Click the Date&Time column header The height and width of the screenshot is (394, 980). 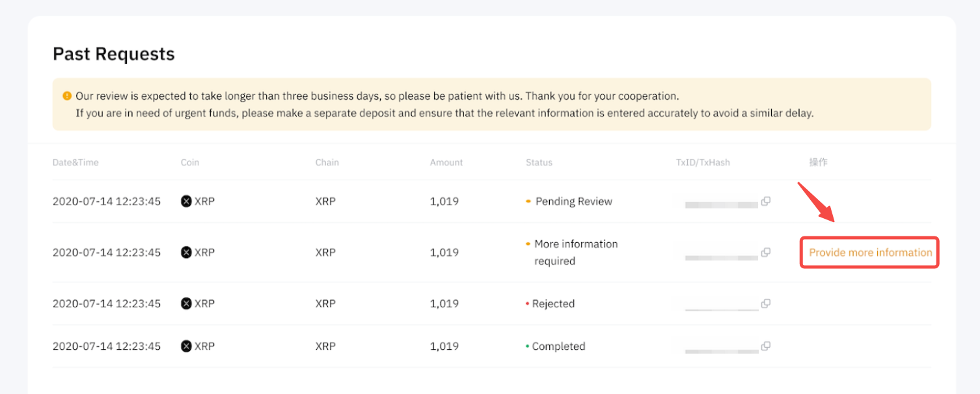point(75,162)
